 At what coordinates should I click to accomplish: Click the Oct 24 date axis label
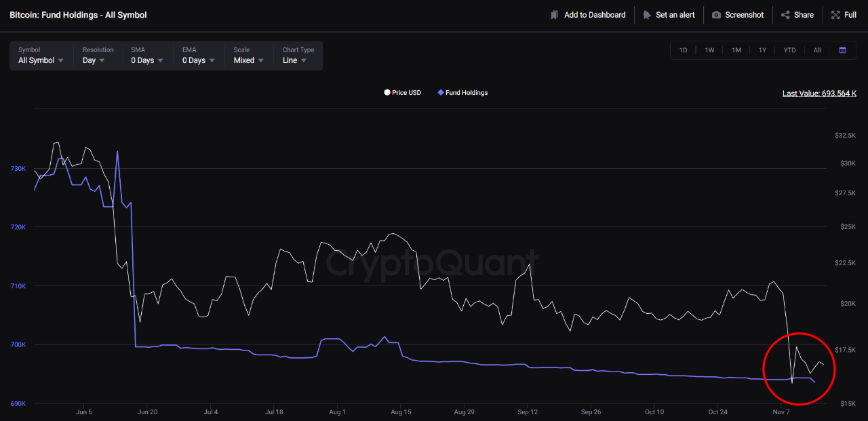click(717, 412)
